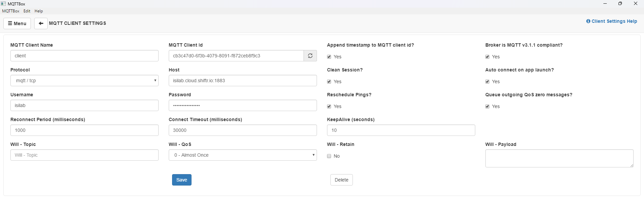644x206 pixels.
Task: Open Client Settings Help link
Action: (x=611, y=21)
